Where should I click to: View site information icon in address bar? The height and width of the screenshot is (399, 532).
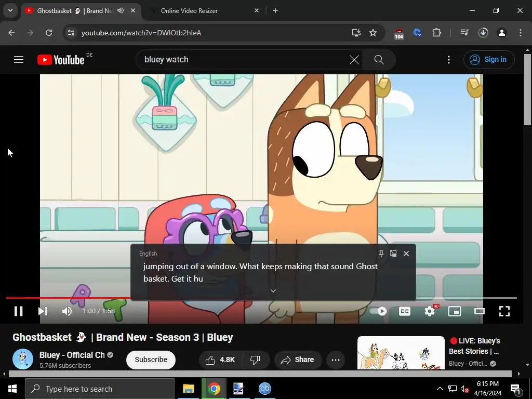(71, 33)
